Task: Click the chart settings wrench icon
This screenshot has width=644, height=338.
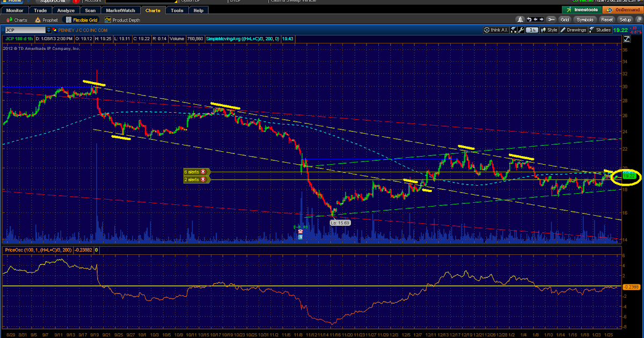Action: pos(521,30)
